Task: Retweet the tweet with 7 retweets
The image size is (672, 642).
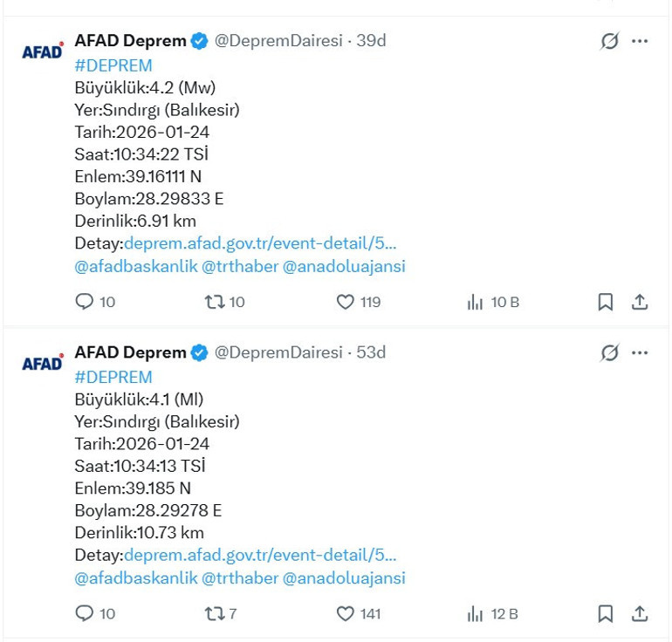Action: [x=214, y=614]
